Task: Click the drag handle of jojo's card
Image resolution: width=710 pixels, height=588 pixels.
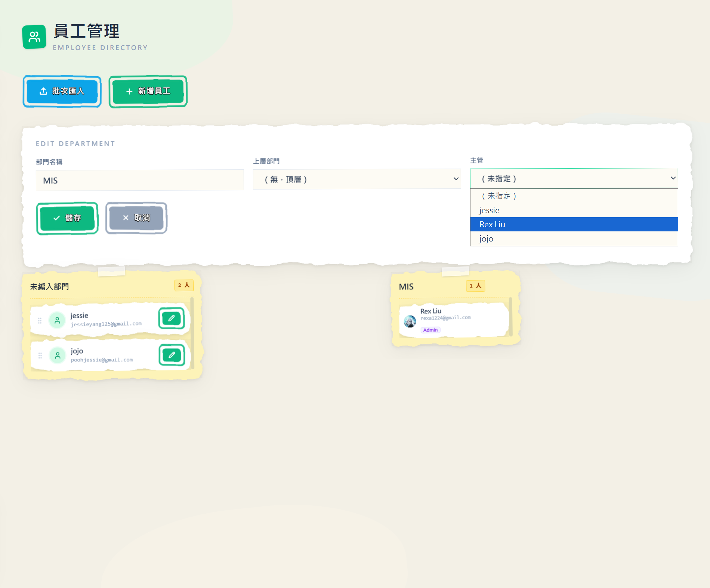Action: (x=40, y=355)
